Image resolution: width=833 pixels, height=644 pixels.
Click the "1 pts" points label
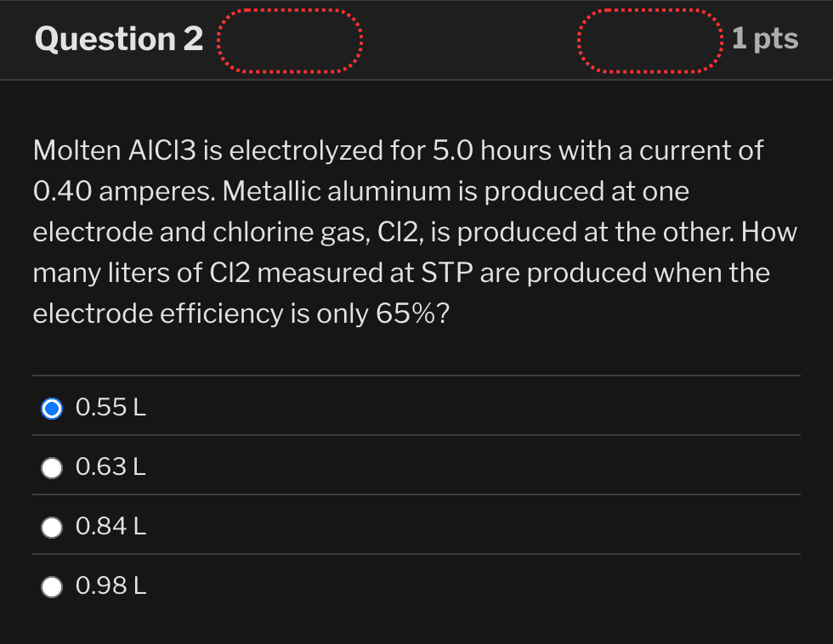(764, 38)
